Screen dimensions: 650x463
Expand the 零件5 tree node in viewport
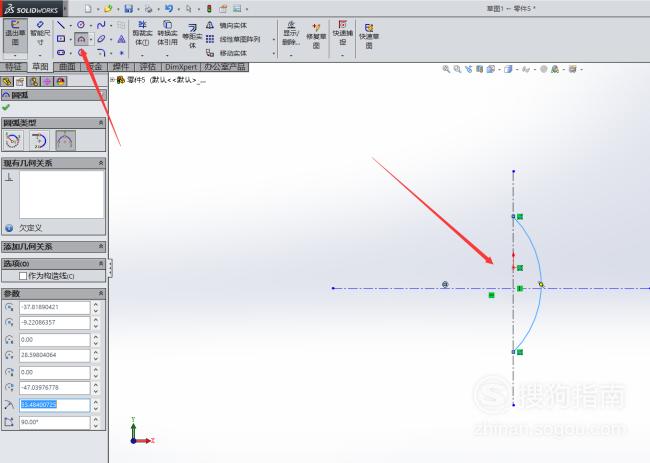pos(112,80)
